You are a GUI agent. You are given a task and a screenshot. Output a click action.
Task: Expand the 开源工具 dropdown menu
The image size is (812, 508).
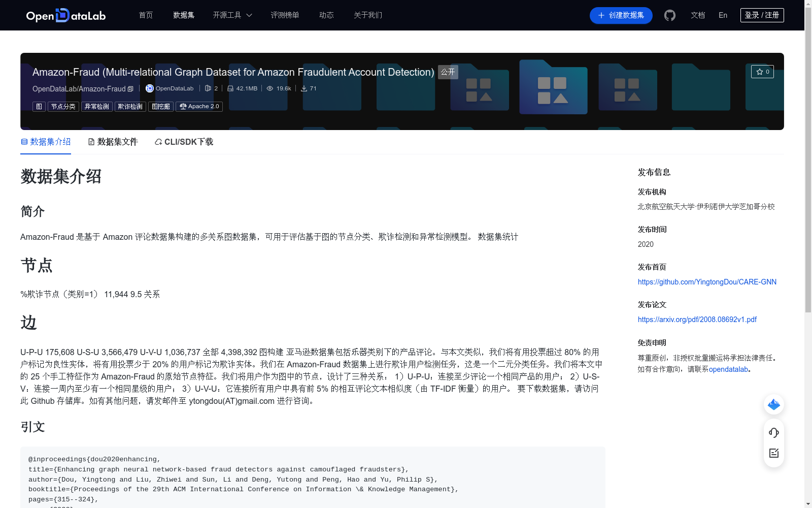(x=232, y=15)
